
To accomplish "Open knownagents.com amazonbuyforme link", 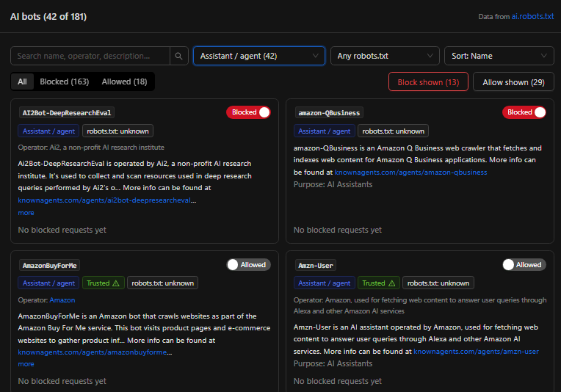I will (93, 352).
